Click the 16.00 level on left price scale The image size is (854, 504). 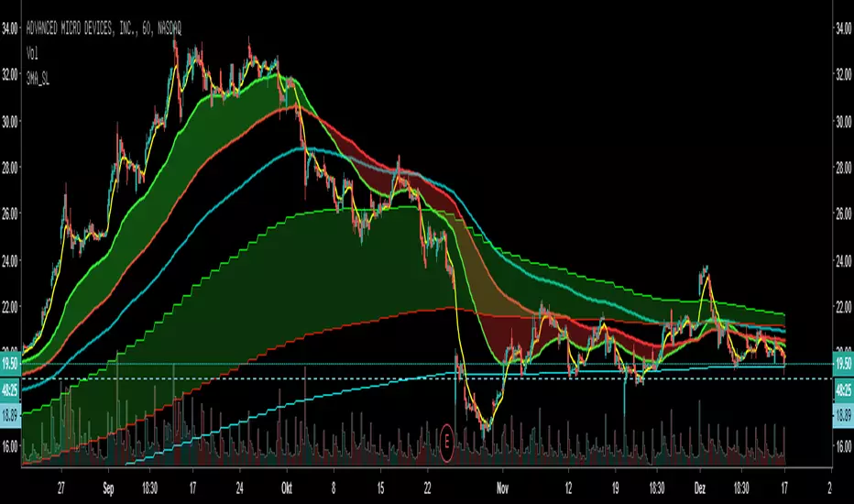(x=10, y=446)
